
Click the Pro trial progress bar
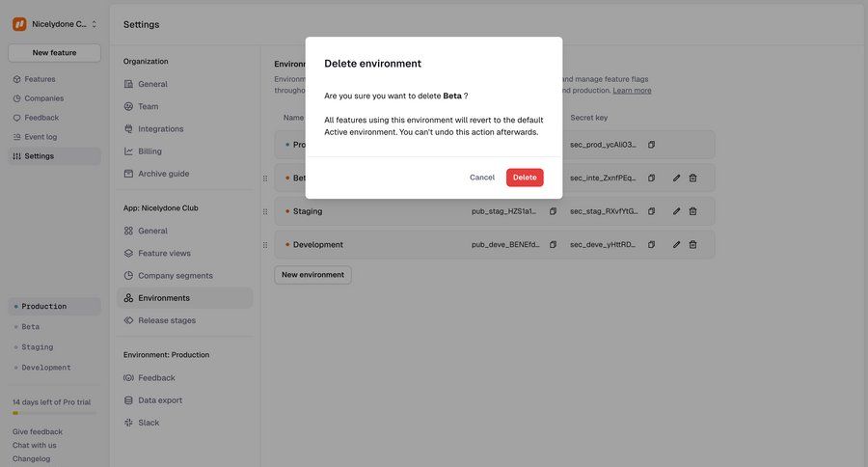[x=54, y=413]
